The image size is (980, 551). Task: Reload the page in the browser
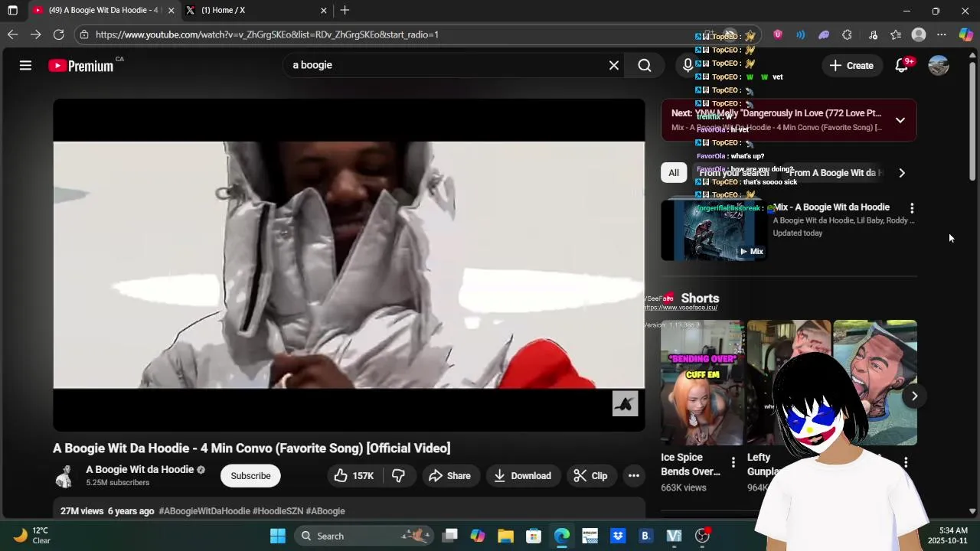[58, 34]
